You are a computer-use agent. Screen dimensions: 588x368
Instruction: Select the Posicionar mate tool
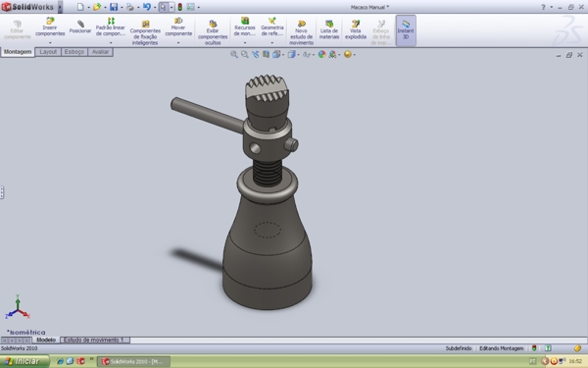[x=80, y=27]
